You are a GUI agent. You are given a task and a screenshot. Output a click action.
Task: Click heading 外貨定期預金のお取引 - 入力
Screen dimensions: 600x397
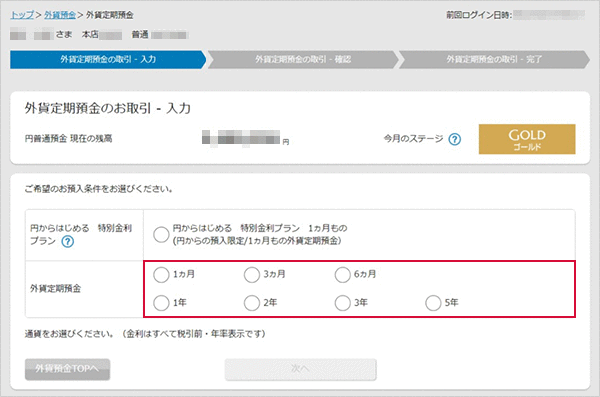108,108
